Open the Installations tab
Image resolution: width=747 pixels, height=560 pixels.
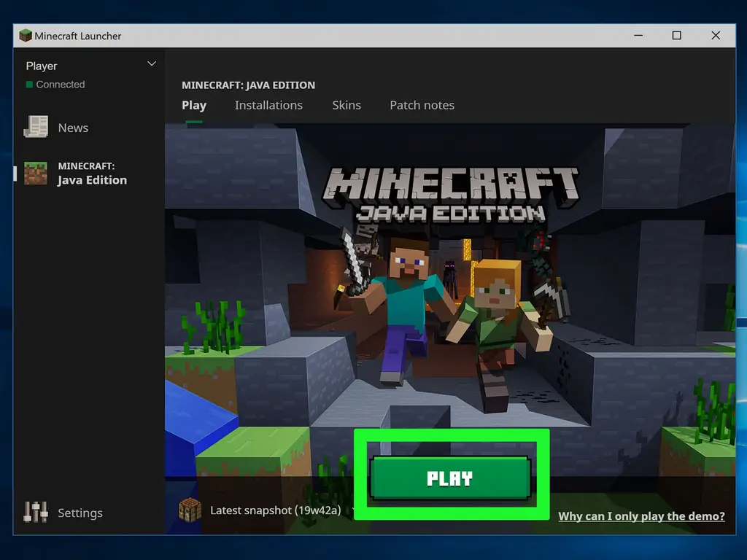(268, 105)
